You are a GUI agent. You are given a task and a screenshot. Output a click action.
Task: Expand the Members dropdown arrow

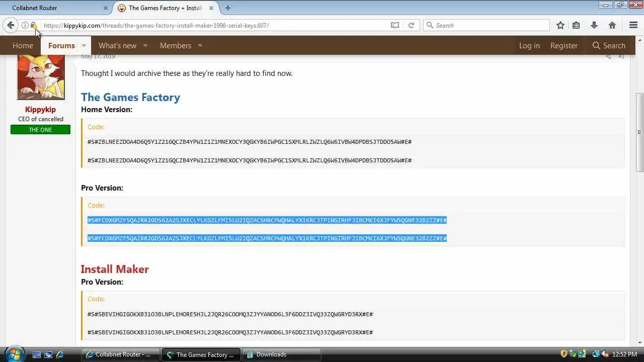(200, 46)
